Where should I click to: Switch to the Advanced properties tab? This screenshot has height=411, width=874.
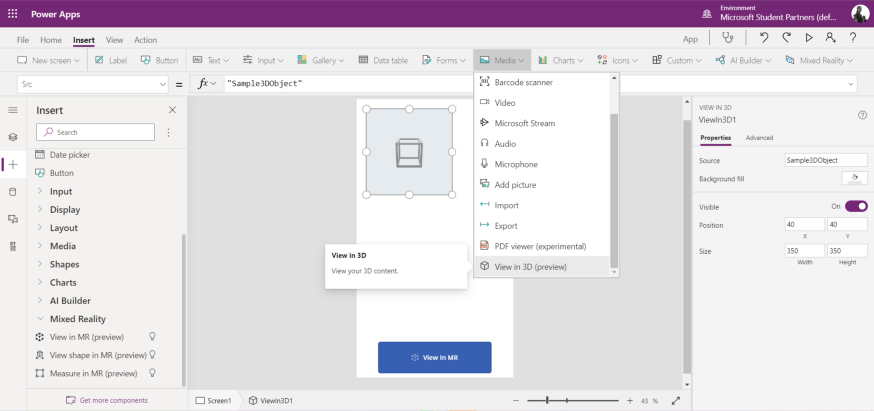[x=759, y=138]
